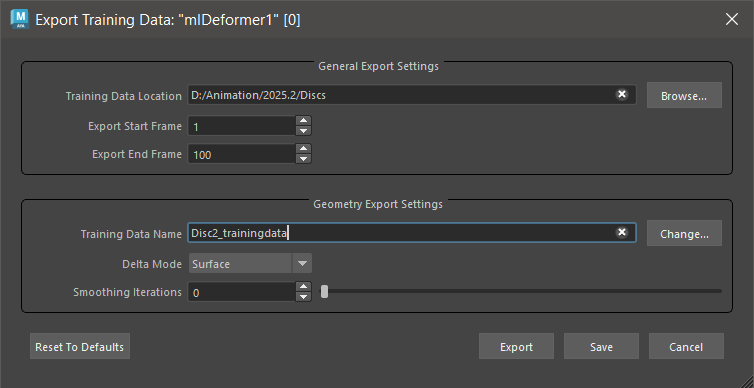Screen dimensions: 754x388
Task: Click the Smoothing Iterations slider handle
Action: pyautogui.click(x=325, y=291)
